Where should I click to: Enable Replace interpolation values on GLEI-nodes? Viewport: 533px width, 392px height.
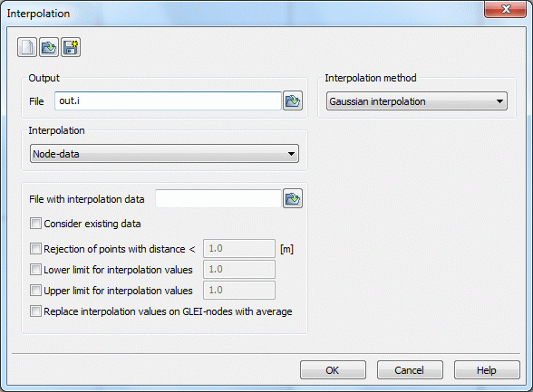pyautogui.click(x=35, y=311)
